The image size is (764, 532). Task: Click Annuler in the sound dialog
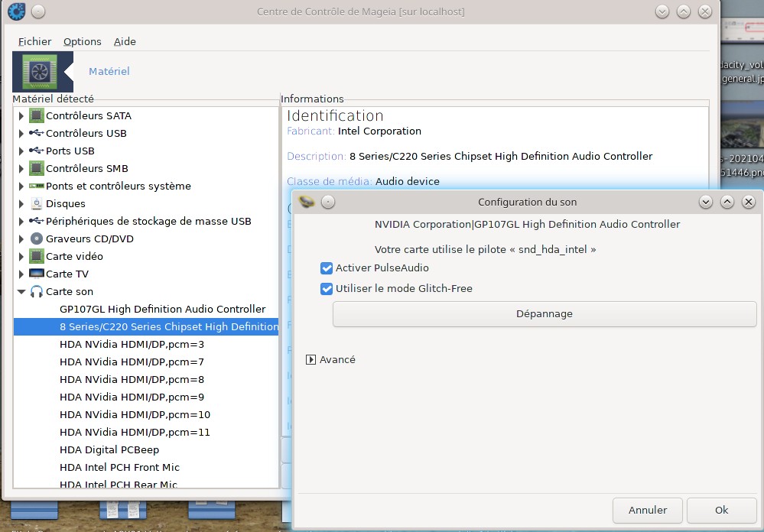(647, 510)
